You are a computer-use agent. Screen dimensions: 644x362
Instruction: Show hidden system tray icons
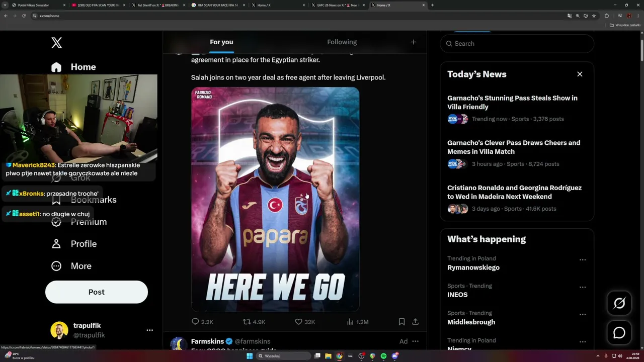click(x=598, y=356)
